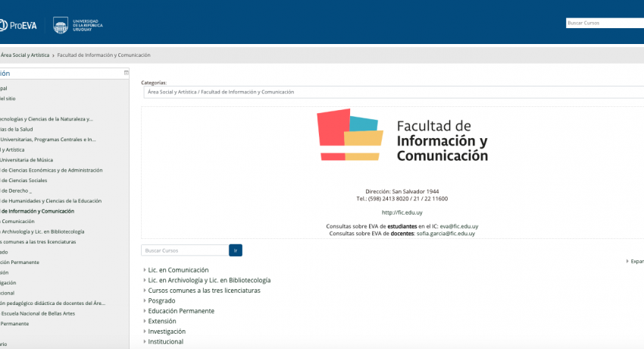Click the ProEVA logo

18,26
